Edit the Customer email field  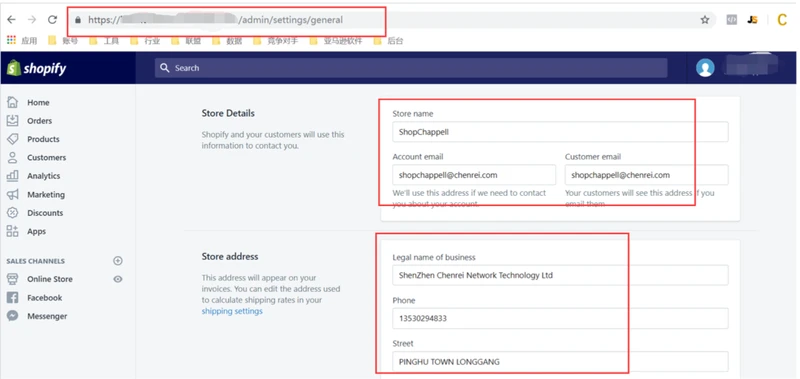(646, 175)
